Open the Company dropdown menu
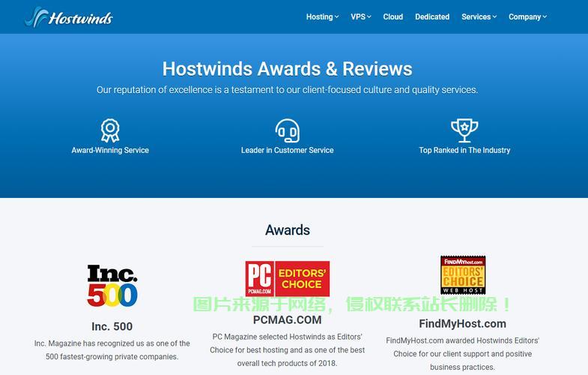 (527, 16)
